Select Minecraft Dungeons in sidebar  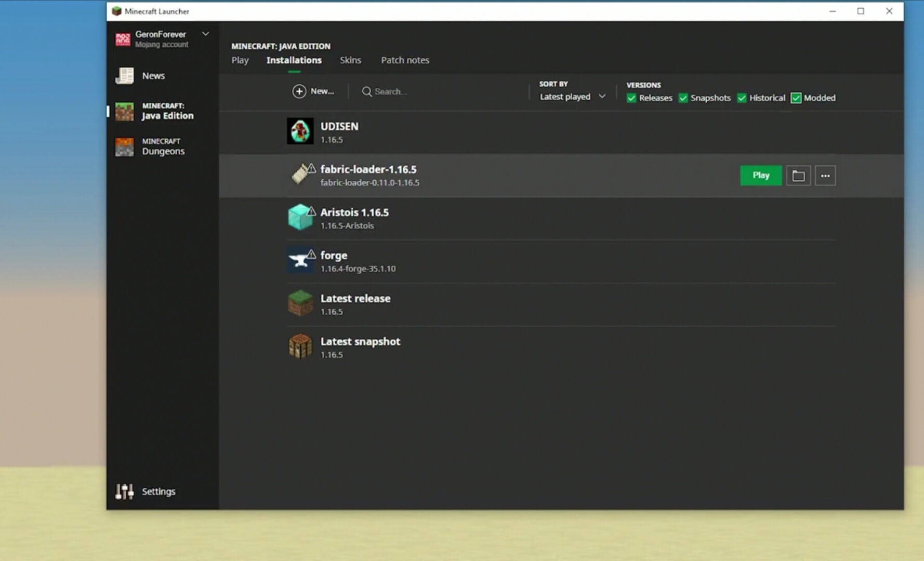pyautogui.click(x=163, y=146)
